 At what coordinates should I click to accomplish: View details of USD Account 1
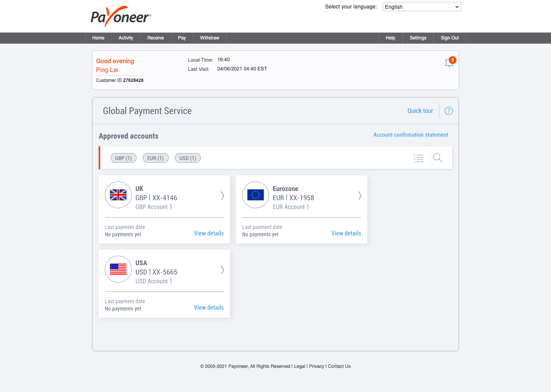click(x=209, y=307)
